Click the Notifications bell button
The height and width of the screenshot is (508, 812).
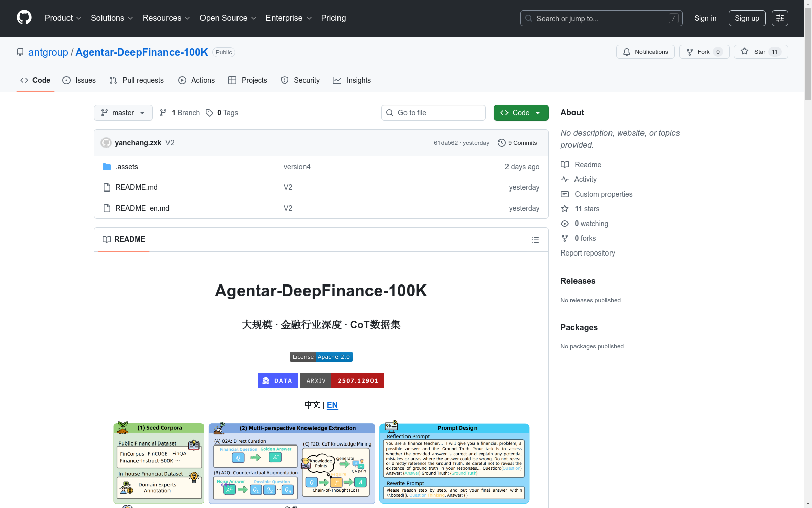(x=646, y=52)
